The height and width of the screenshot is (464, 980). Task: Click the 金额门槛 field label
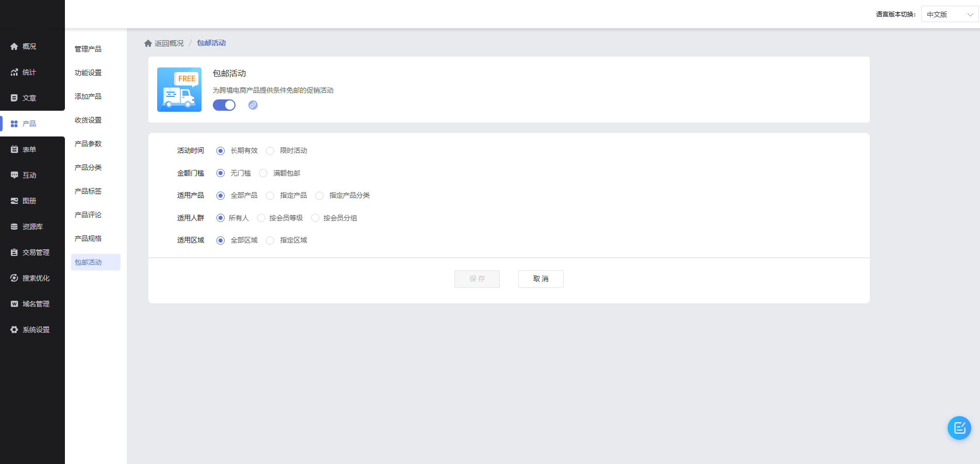[x=191, y=173]
